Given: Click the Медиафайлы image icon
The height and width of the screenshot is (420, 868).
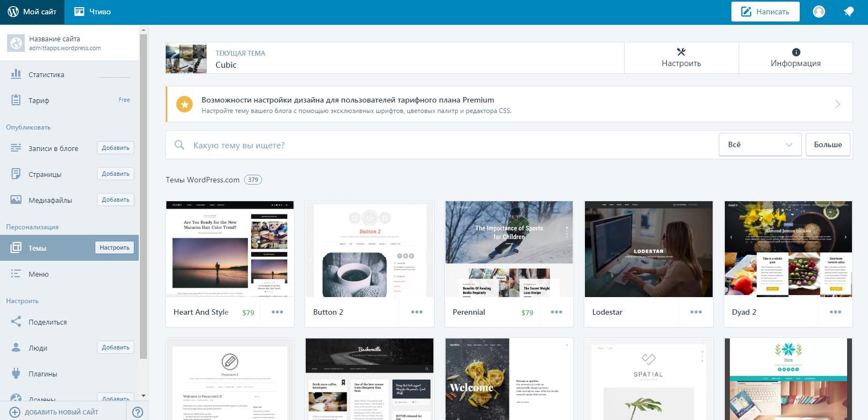Looking at the screenshot, I should (x=16, y=200).
